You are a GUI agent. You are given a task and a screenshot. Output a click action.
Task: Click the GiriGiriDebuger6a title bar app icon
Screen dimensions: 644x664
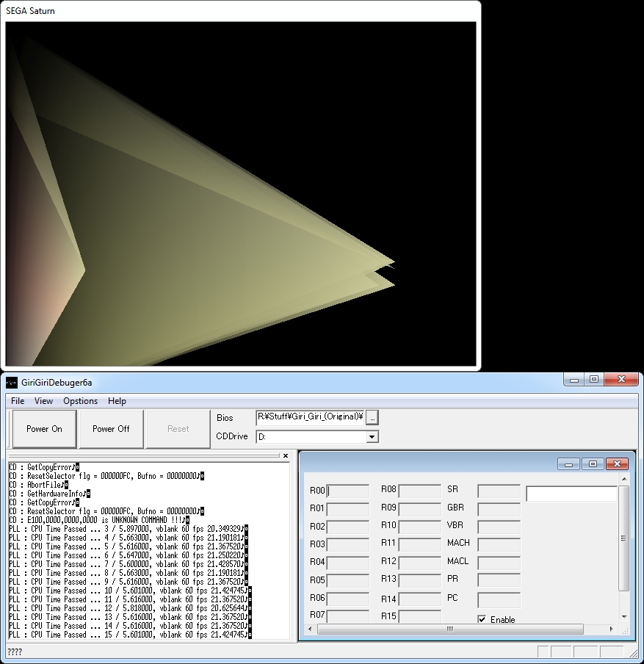click(12, 383)
